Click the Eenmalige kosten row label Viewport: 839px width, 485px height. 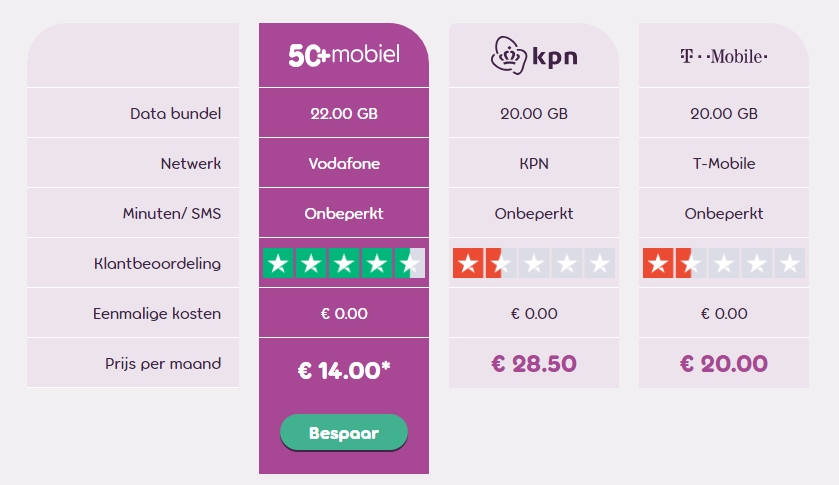coord(157,313)
